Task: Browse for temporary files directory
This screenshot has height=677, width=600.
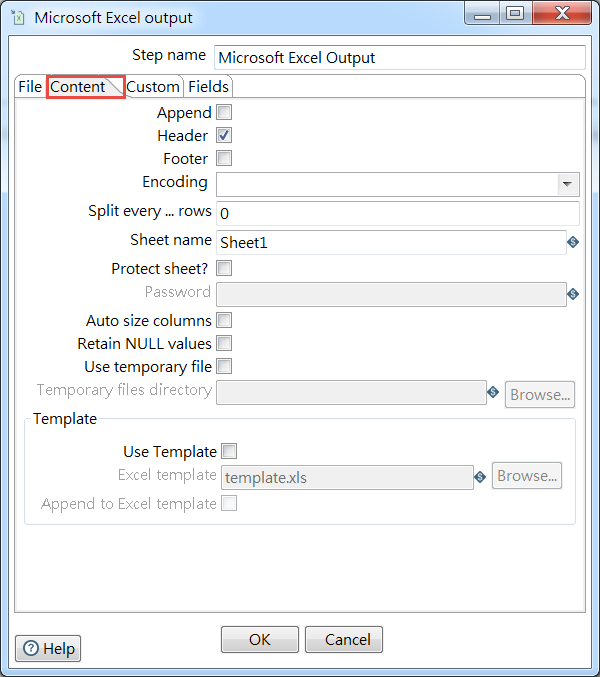Action: [x=540, y=395]
